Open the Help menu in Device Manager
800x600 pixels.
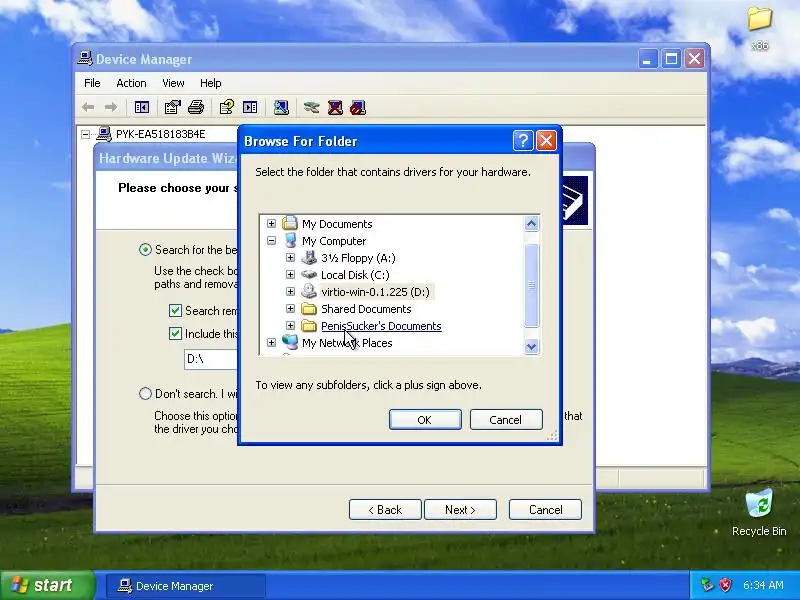pos(210,83)
